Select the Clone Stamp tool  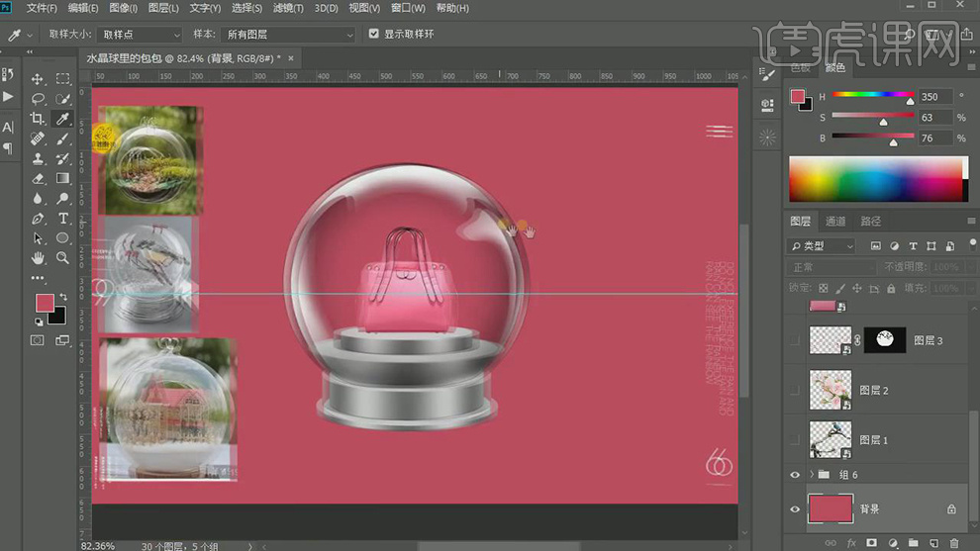point(38,158)
